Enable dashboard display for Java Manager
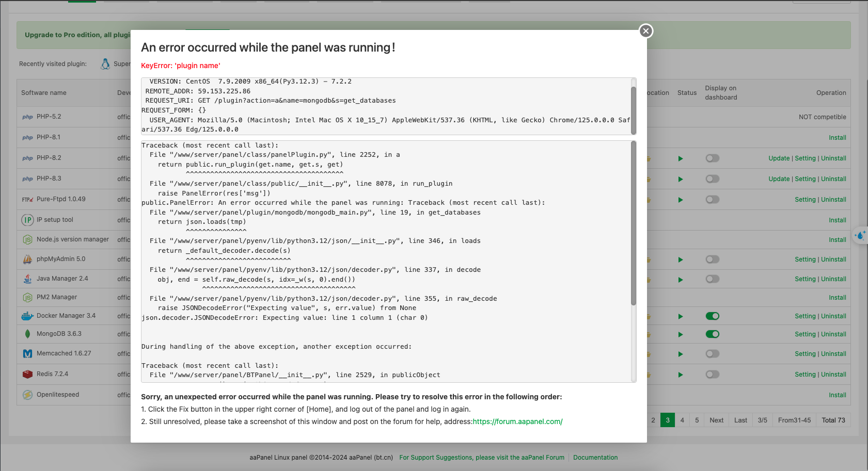The height and width of the screenshot is (471, 868). point(713,279)
